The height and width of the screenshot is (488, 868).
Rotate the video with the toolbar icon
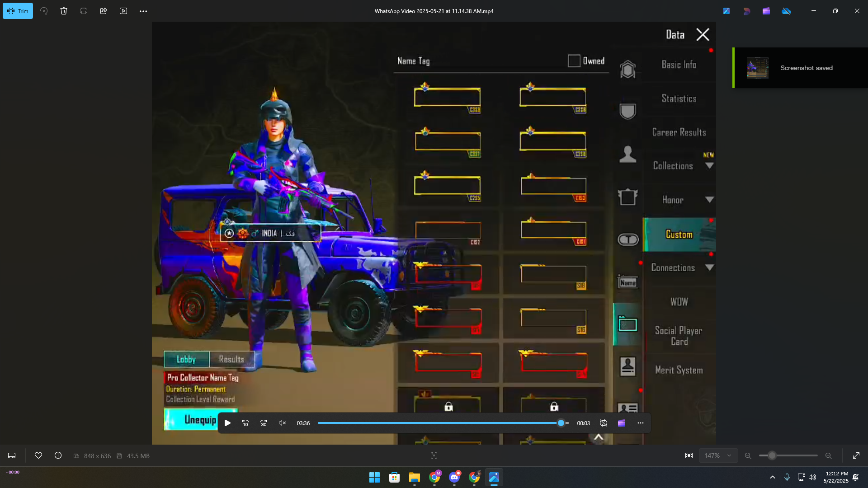click(44, 11)
